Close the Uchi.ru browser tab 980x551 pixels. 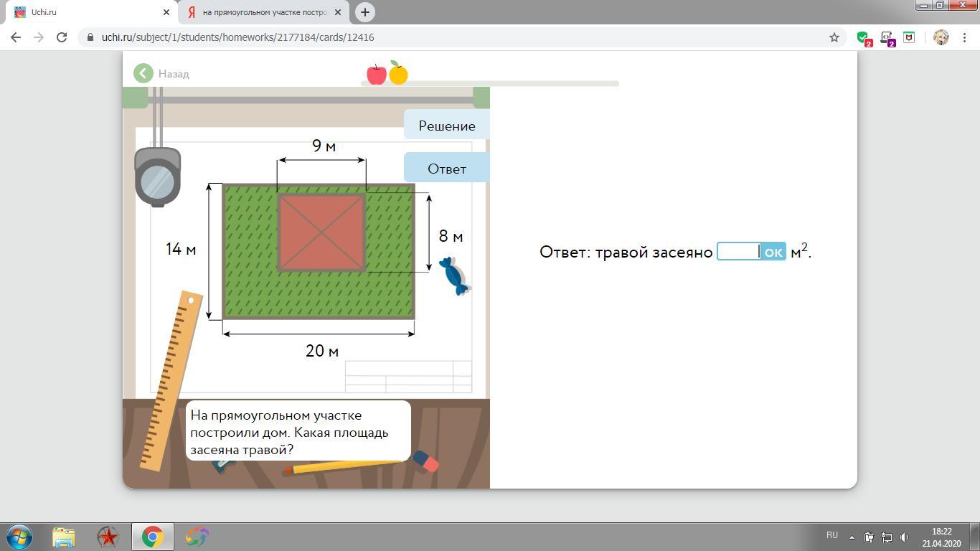click(x=166, y=12)
